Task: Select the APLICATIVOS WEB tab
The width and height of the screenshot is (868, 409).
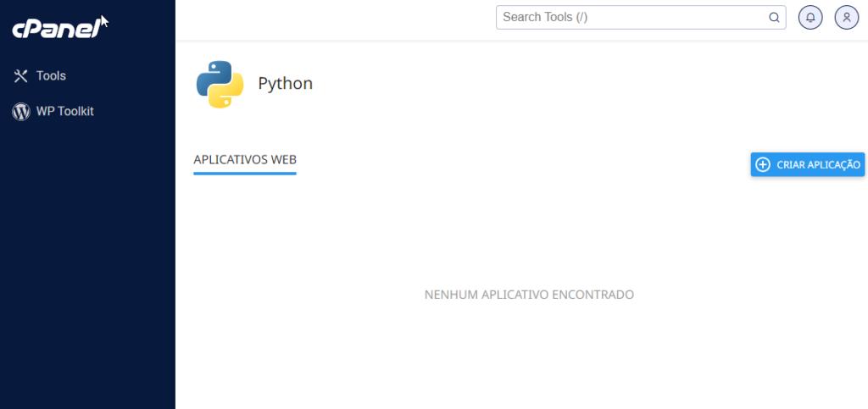Action: pos(245,159)
